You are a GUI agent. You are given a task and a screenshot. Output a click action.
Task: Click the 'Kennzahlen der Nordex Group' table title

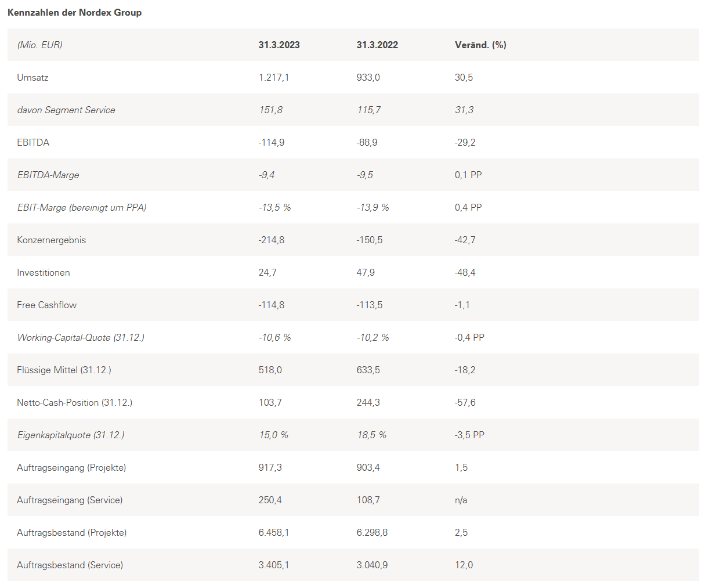pos(74,12)
